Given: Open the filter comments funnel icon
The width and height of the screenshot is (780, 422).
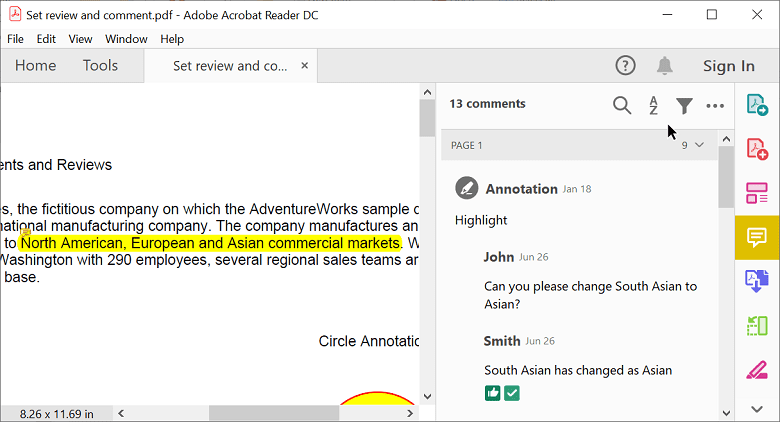Looking at the screenshot, I should [684, 105].
